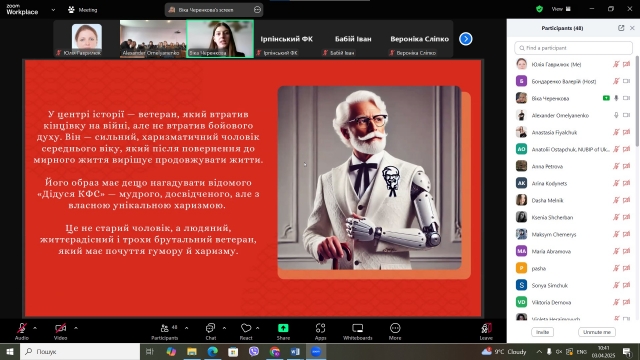Image resolution: width=640 pixels, height=360 pixels.
Task: Select Віка Черенкова video thumbnail
Action: tap(220, 39)
